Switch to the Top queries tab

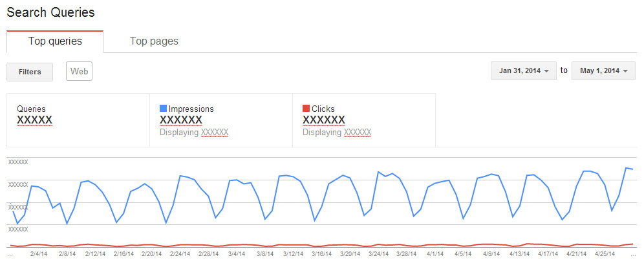55,41
